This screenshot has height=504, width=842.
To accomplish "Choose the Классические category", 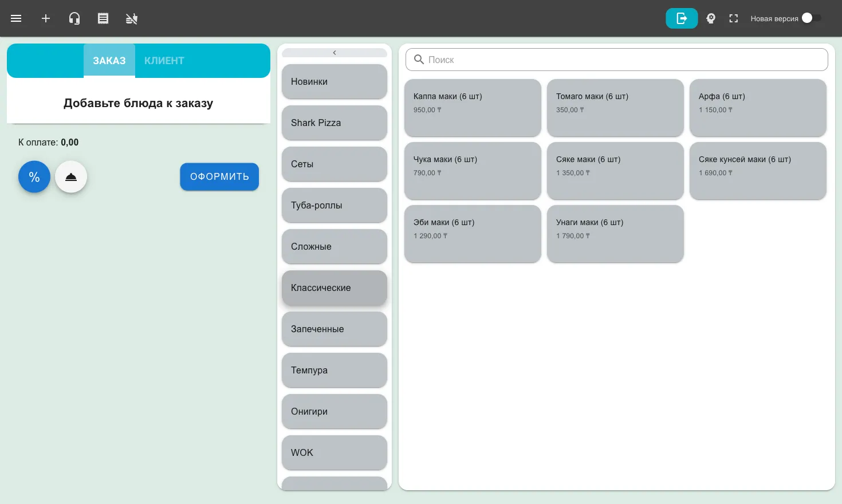I will 335,288.
